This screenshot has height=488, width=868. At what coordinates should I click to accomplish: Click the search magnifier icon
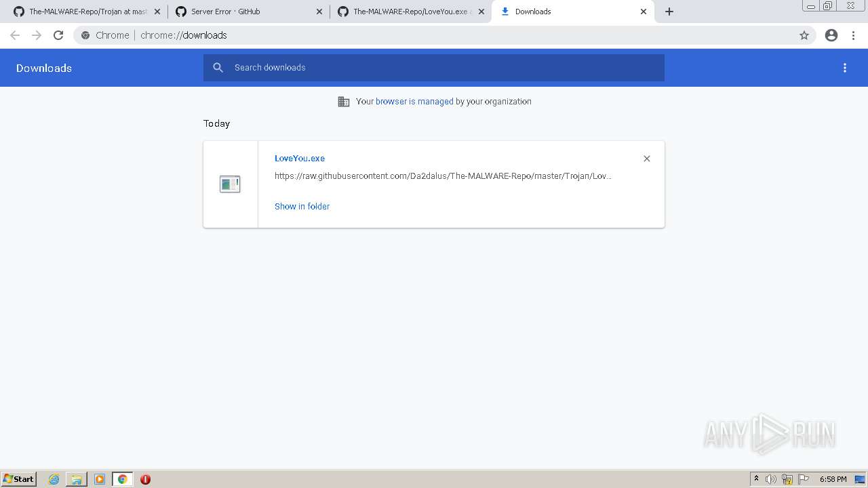point(218,68)
